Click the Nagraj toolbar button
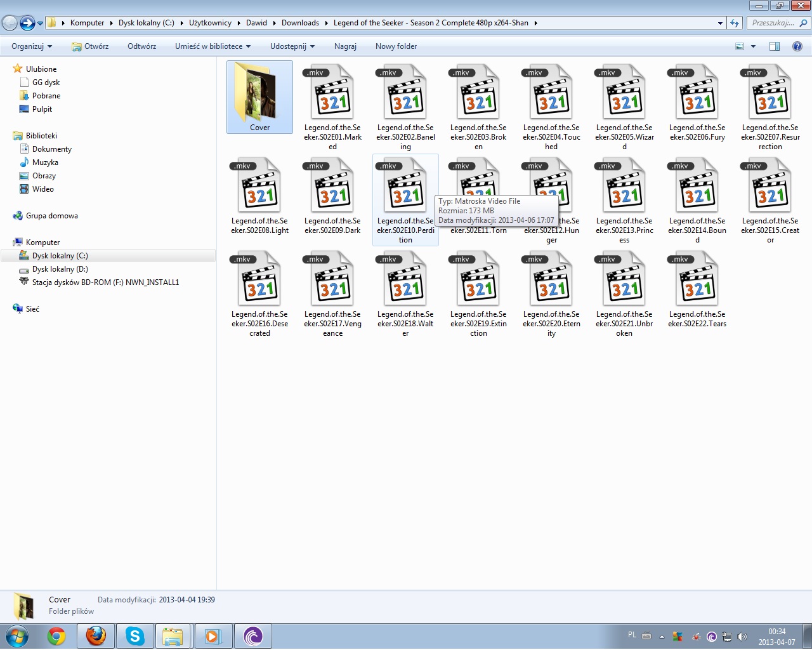 pos(345,46)
